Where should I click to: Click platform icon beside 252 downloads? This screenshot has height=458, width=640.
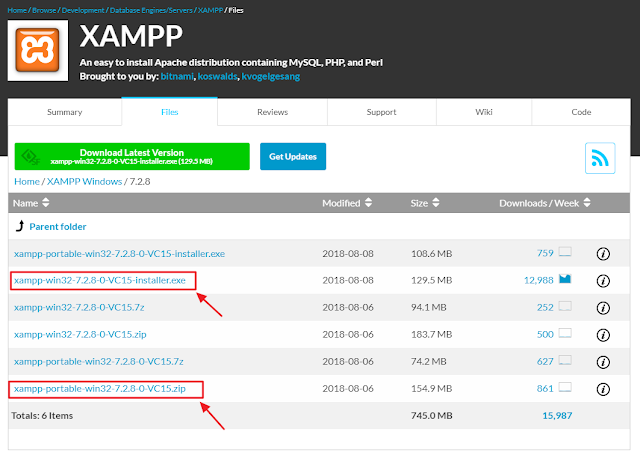[565, 306]
